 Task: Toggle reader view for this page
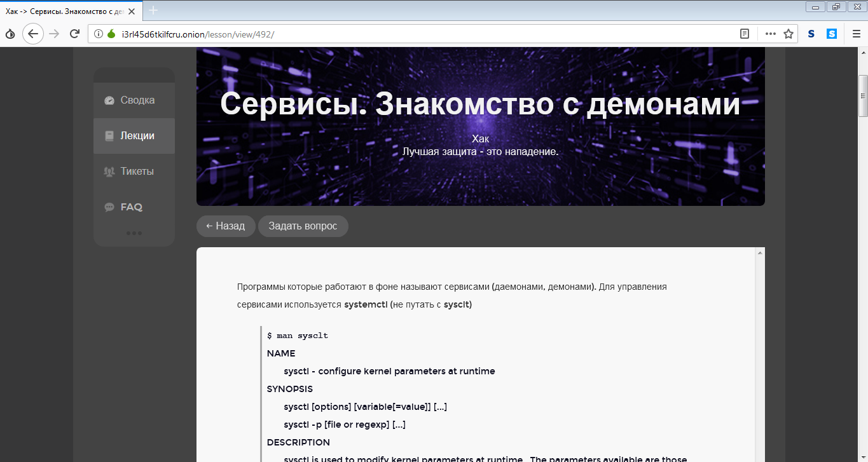tap(745, 34)
